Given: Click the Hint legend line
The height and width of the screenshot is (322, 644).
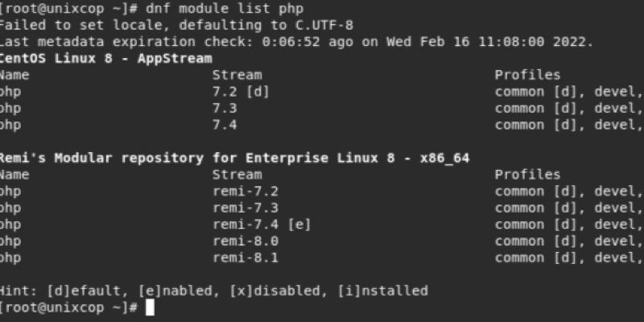Looking at the screenshot, I should point(213,291).
